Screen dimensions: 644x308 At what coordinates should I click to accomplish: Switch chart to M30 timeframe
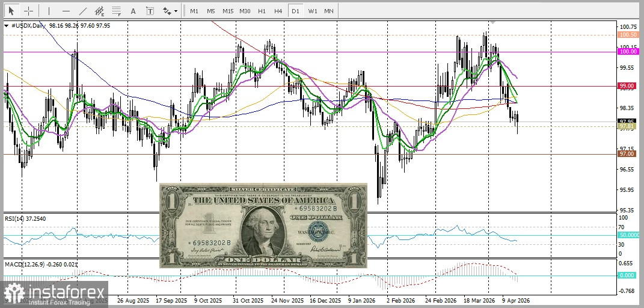tap(245, 11)
